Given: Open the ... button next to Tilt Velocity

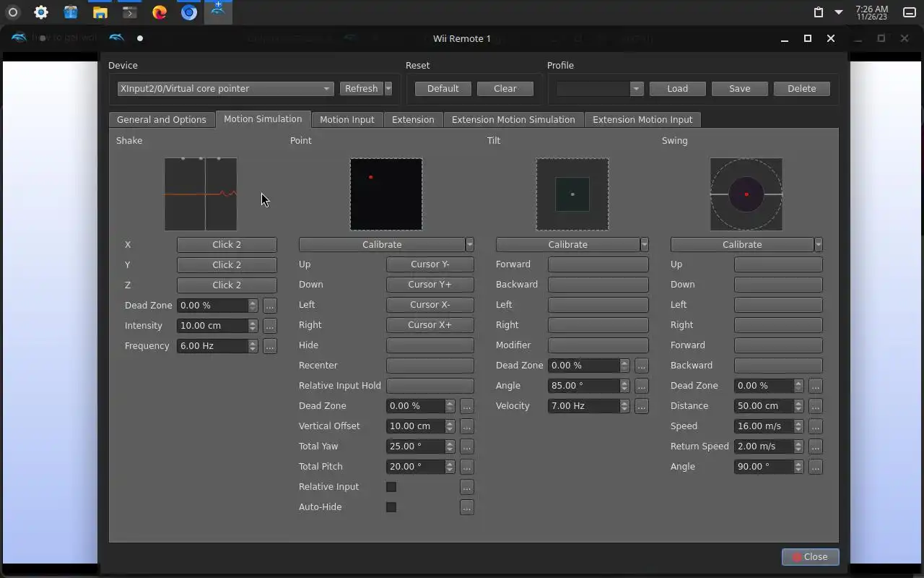Looking at the screenshot, I should [642, 406].
